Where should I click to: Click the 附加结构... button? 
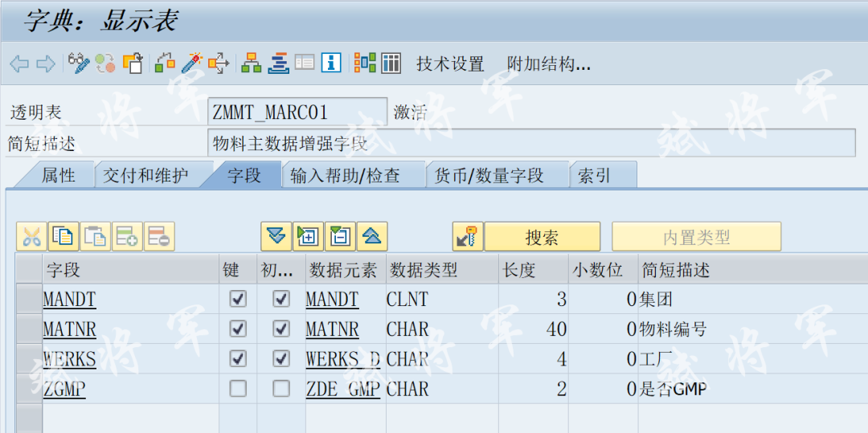(549, 64)
